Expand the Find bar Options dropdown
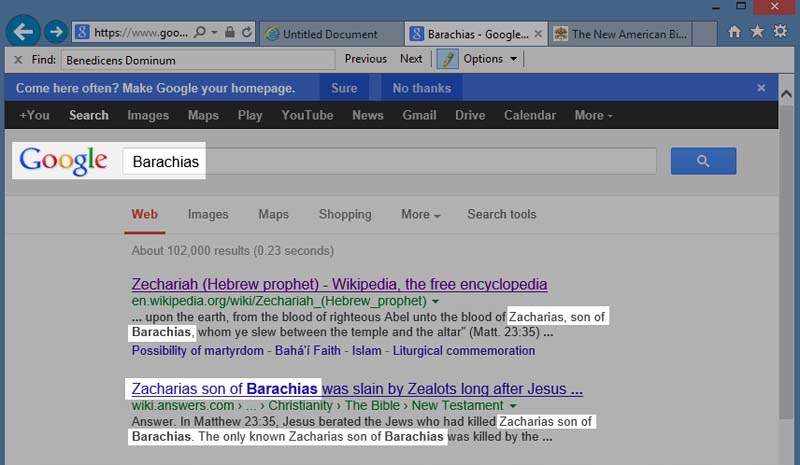Image resolution: width=800 pixels, height=465 pixels. [490, 59]
